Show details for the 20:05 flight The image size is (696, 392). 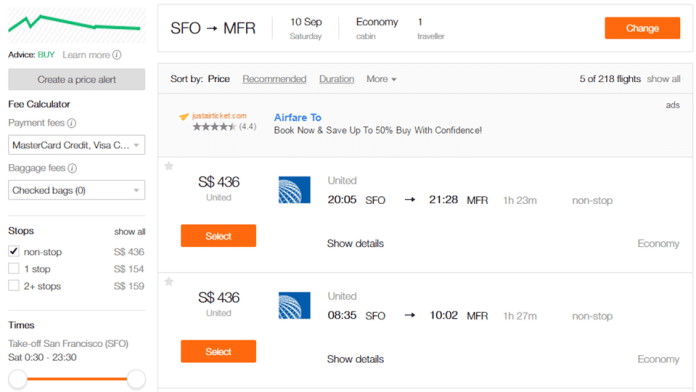(355, 243)
